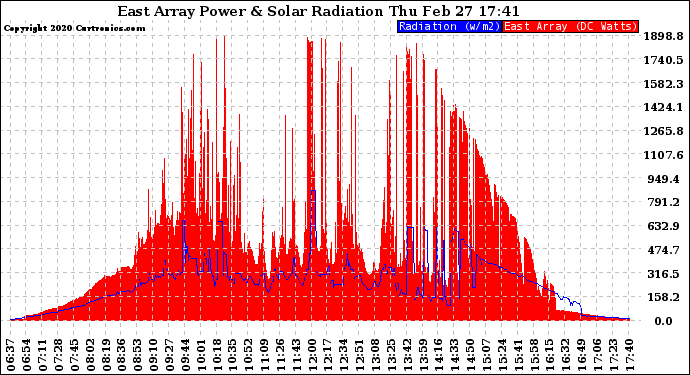Screen dimensions: 690x375
Task: Click the 09:27 time axis label
Action: (x=169, y=355)
